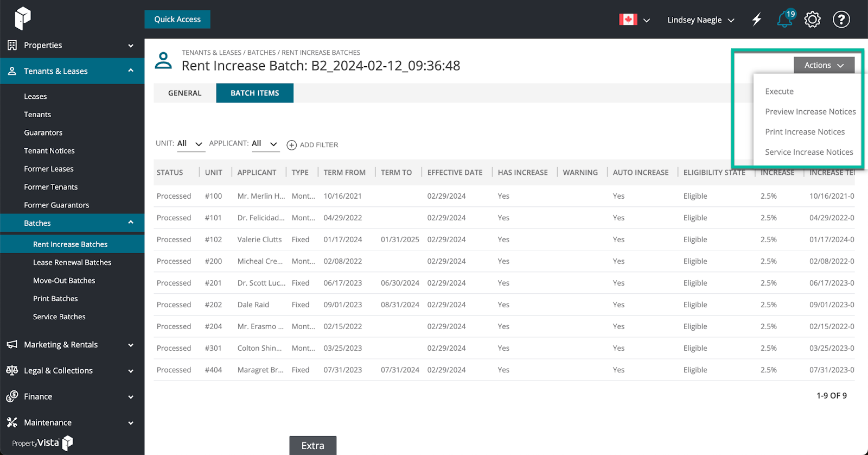Expand the Maintenance section chevron
The height and width of the screenshot is (455, 868).
131,423
